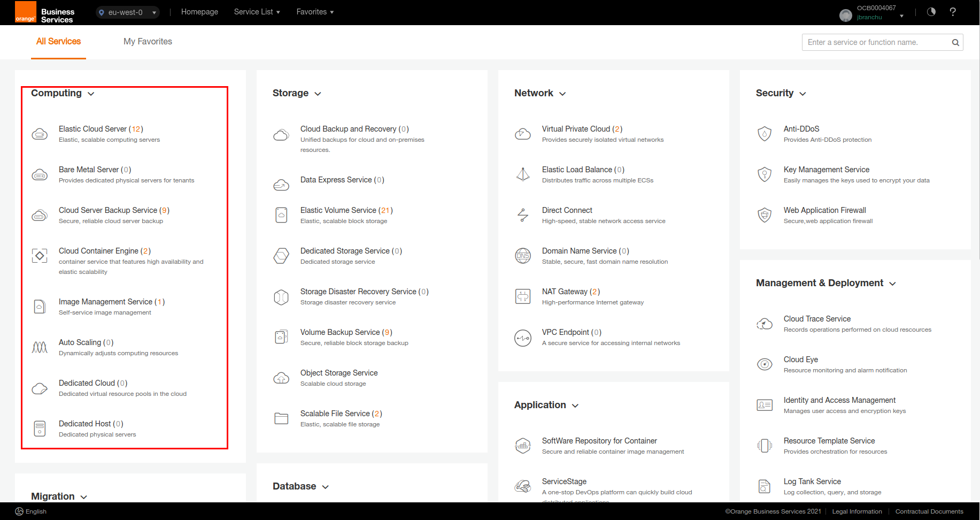The width and height of the screenshot is (980, 520).
Task: Open the Cloud Eye link
Action: click(x=801, y=360)
